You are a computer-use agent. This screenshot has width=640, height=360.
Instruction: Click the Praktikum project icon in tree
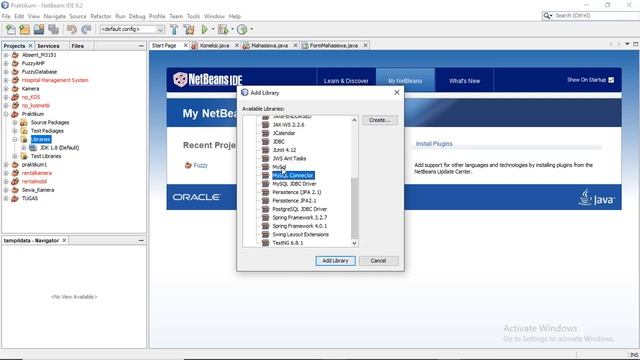tap(15, 114)
